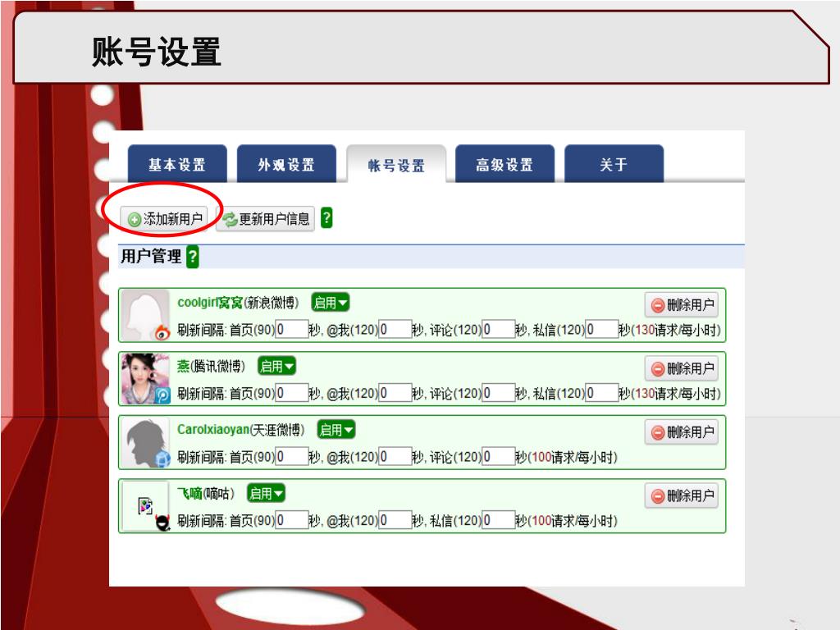This screenshot has width=840, height=630.
Task: Focus 私信 interval field for 飞嘀
Action: pos(499,520)
